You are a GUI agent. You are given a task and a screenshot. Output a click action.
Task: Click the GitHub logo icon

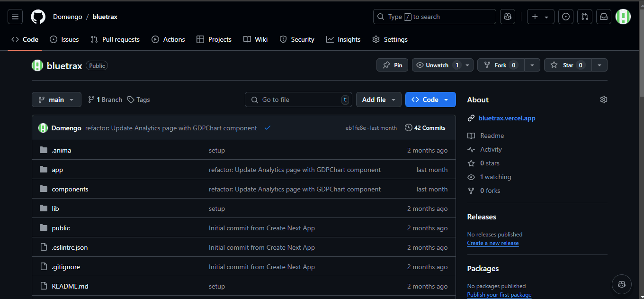(38, 17)
